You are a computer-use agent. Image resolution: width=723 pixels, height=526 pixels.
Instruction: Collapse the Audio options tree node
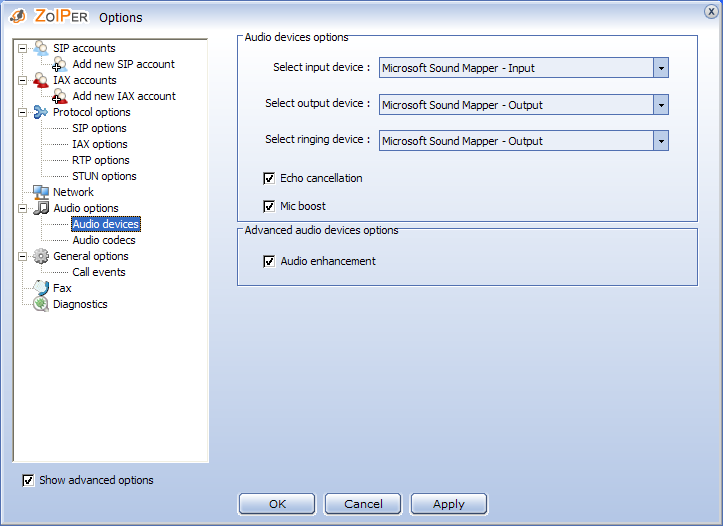pos(23,208)
